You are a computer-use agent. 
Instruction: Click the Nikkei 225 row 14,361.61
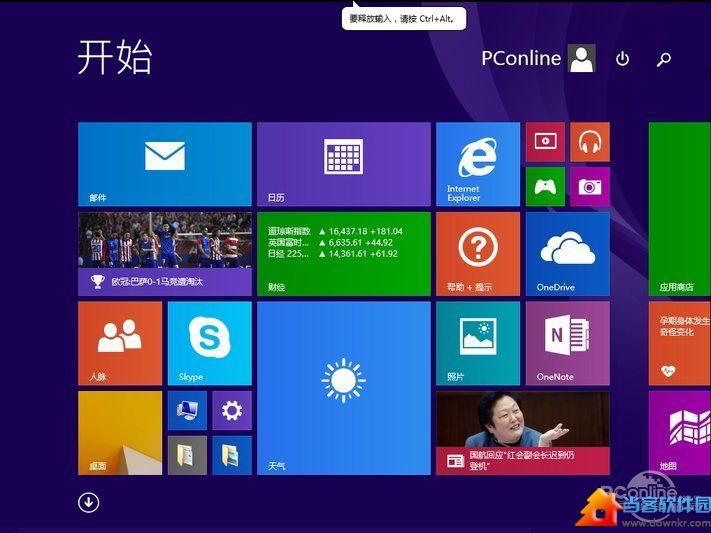click(333, 254)
